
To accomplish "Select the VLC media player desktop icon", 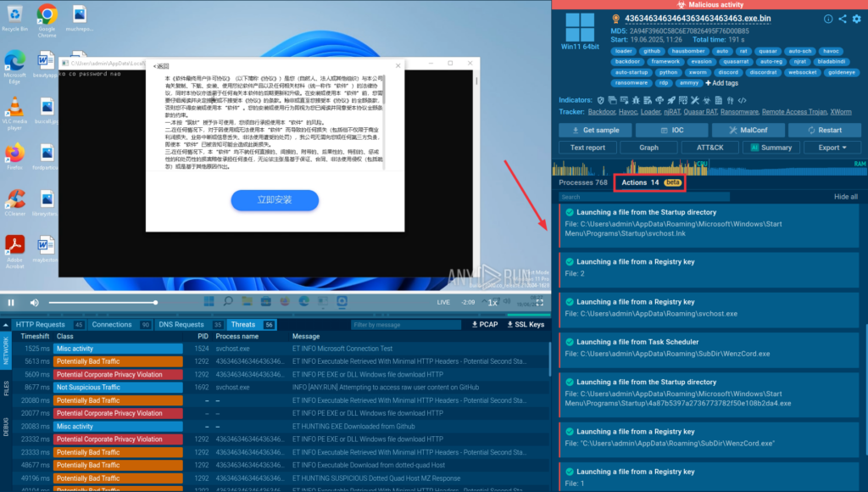I will coord(14,113).
